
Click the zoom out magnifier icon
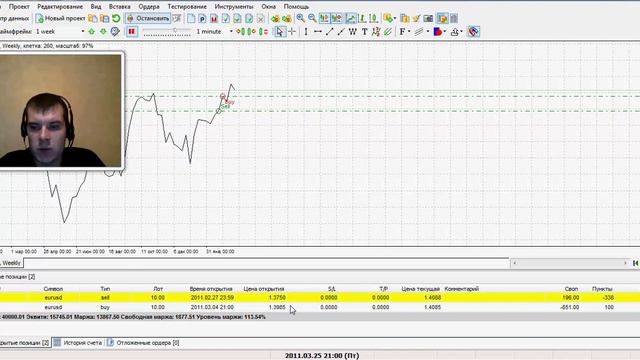click(312, 18)
